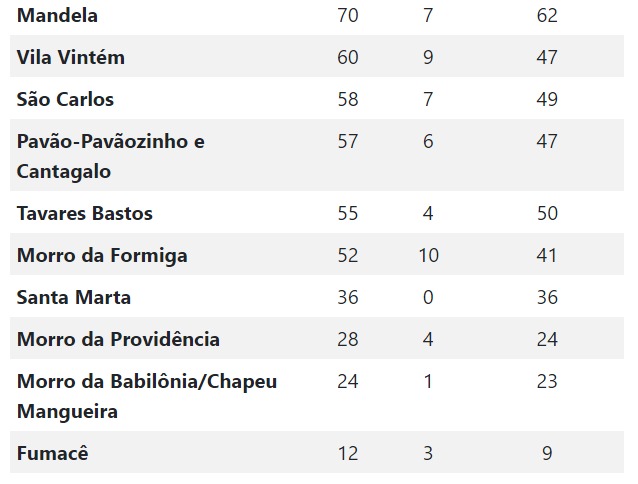Click value 50 in Tavares Bastos row
Image resolution: width=638 pixels, height=484 pixels.
(547, 213)
